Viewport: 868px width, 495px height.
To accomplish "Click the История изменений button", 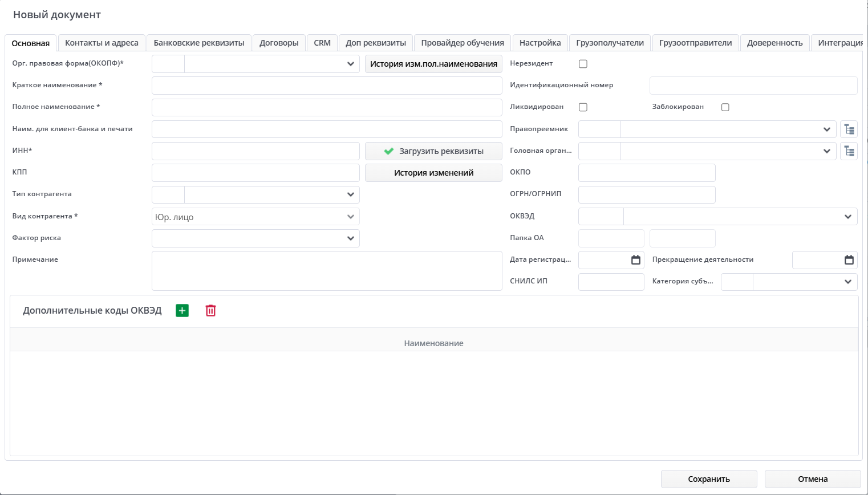I will [433, 173].
